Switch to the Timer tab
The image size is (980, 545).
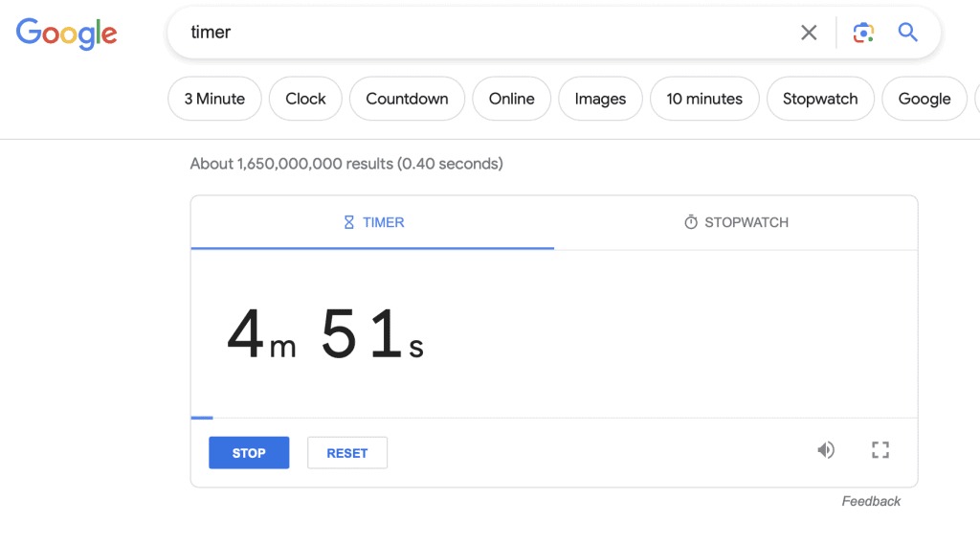pos(373,222)
